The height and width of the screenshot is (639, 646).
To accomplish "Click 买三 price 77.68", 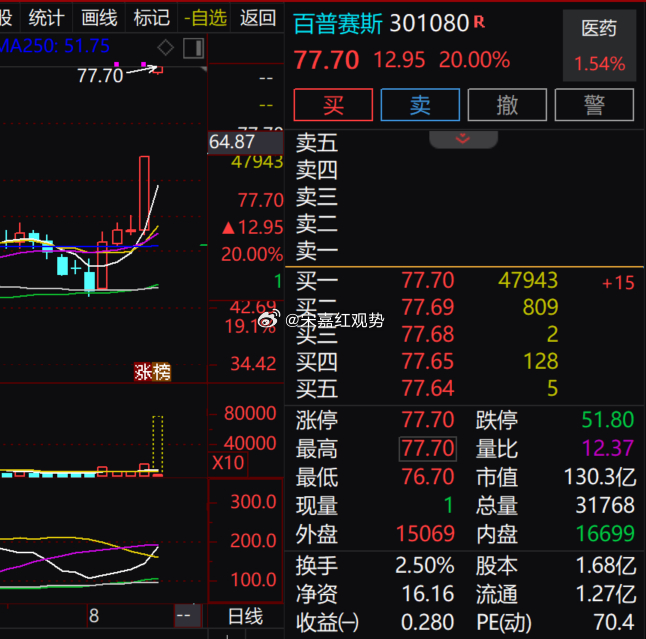I will tap(428, 334).
